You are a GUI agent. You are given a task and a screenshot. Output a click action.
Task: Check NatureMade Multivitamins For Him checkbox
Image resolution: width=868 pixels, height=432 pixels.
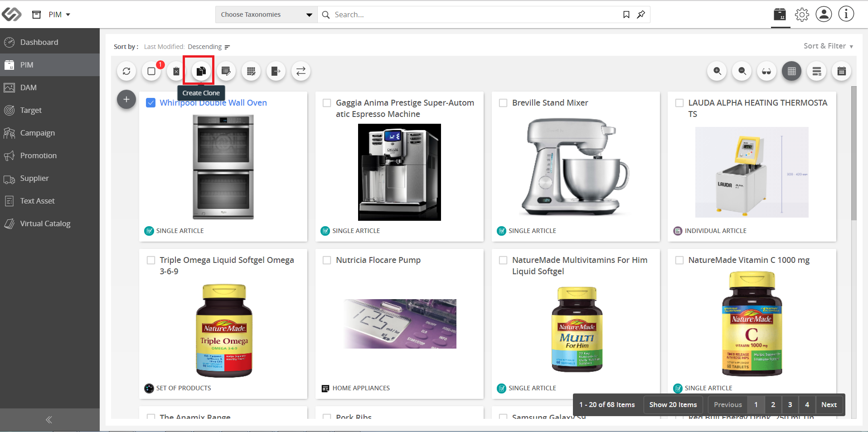pos(503,260)
